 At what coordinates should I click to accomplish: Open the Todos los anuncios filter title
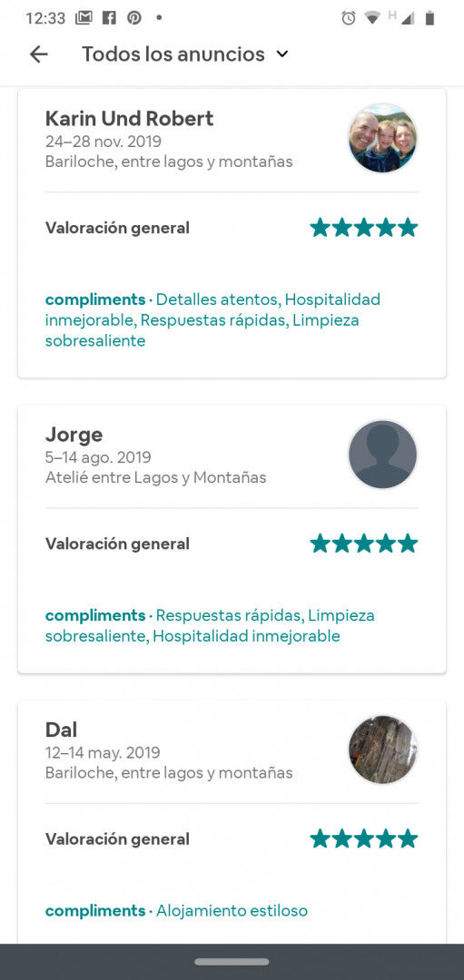tap(173, 54)
